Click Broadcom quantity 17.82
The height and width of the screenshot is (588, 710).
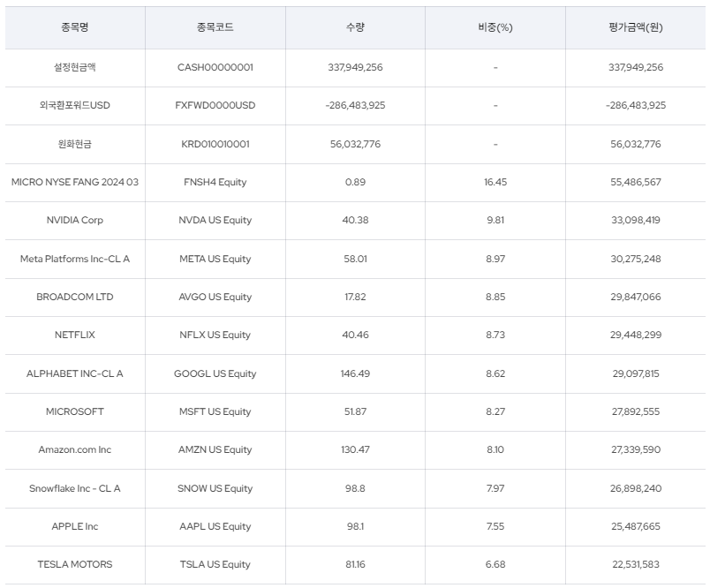pyautogui.click(x=355, y=297)
